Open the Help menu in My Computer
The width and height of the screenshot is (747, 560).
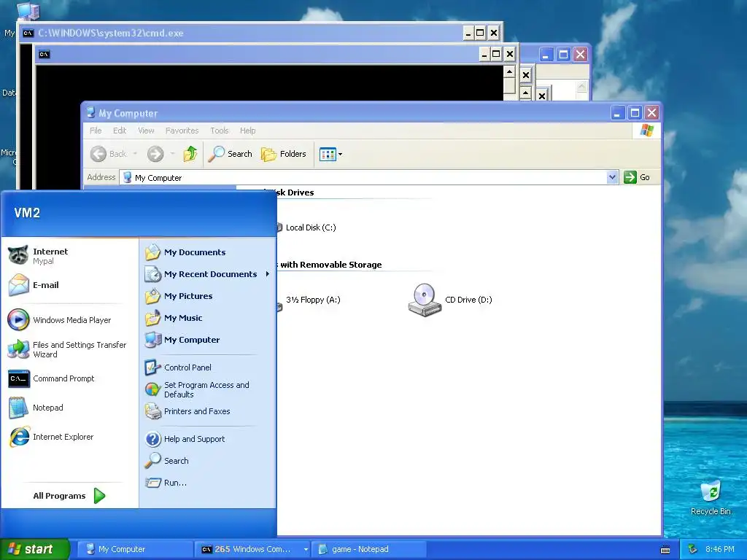(x=248, y=131)
